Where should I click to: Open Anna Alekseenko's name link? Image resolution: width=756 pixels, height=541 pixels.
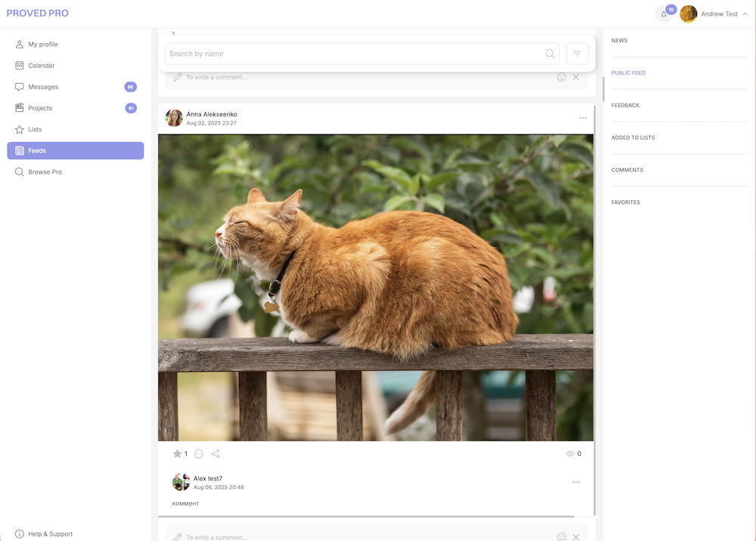tap(212, 114)
